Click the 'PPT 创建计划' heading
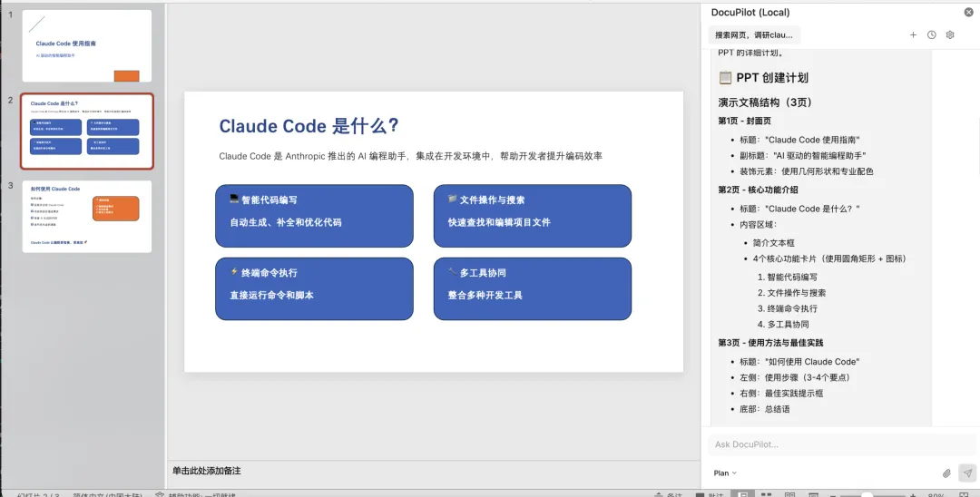Viewport: 980px width, 497px height. click(x=772, y=77)
